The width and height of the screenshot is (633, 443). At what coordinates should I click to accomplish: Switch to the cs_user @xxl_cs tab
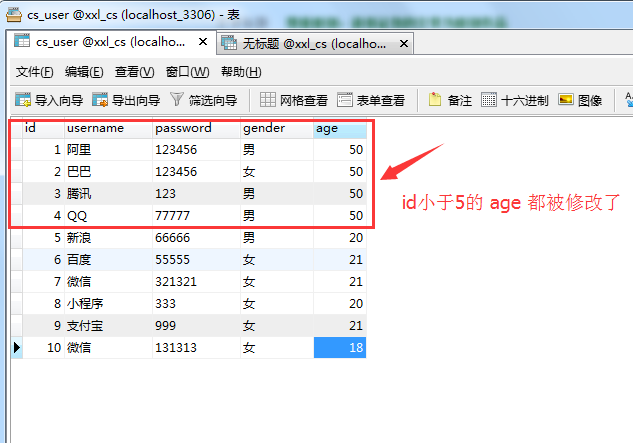111,42
